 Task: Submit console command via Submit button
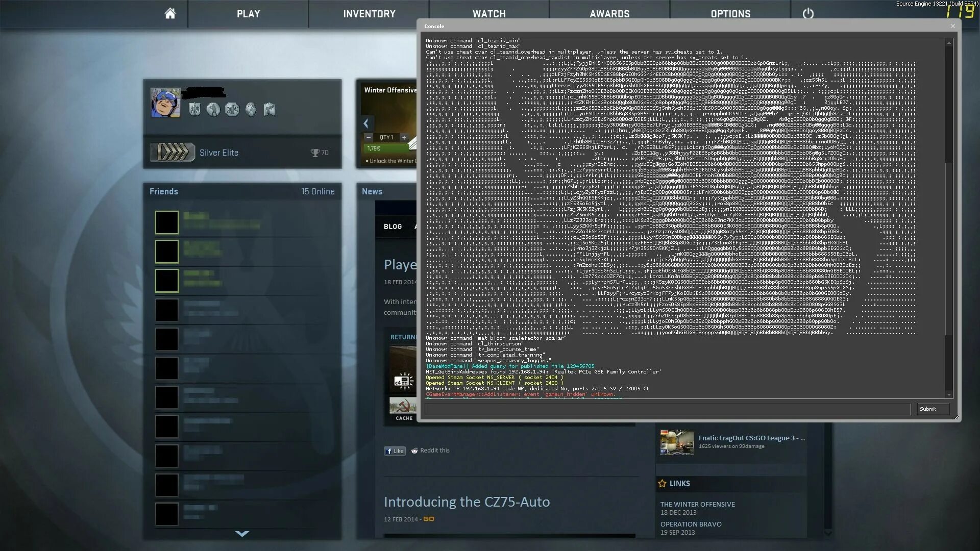click(x=929, y=408)
